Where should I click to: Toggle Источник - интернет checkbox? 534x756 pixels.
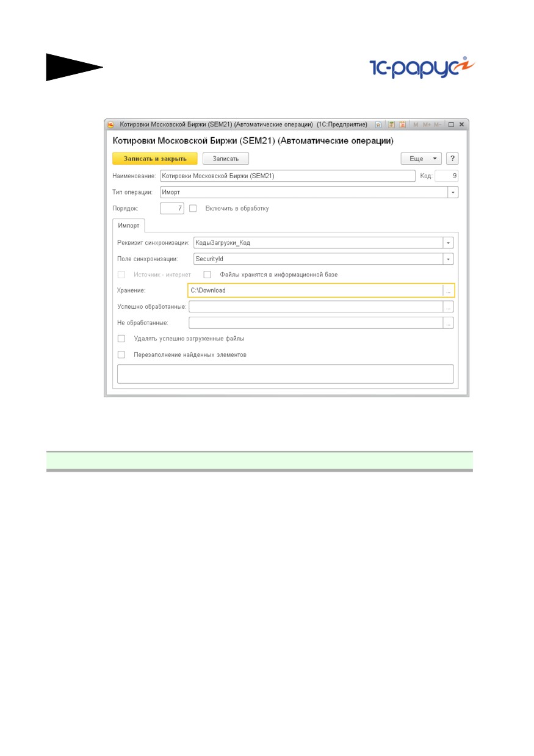(x=121, y=275)
